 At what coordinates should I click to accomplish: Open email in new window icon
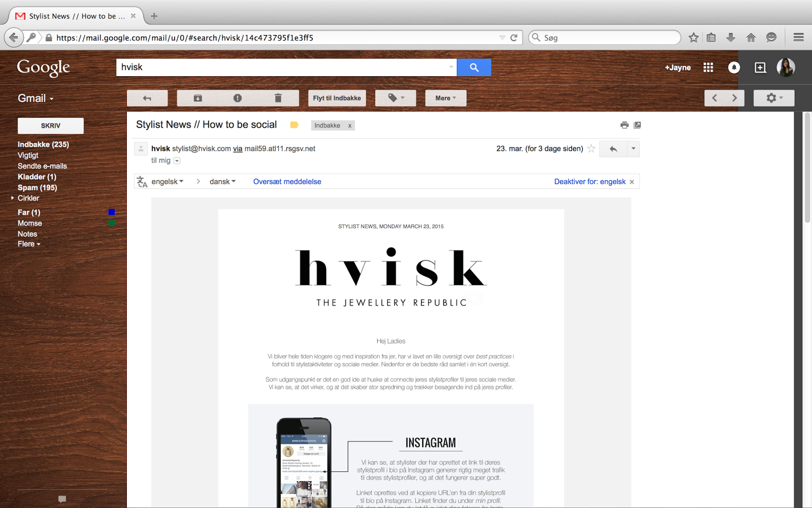637,125
